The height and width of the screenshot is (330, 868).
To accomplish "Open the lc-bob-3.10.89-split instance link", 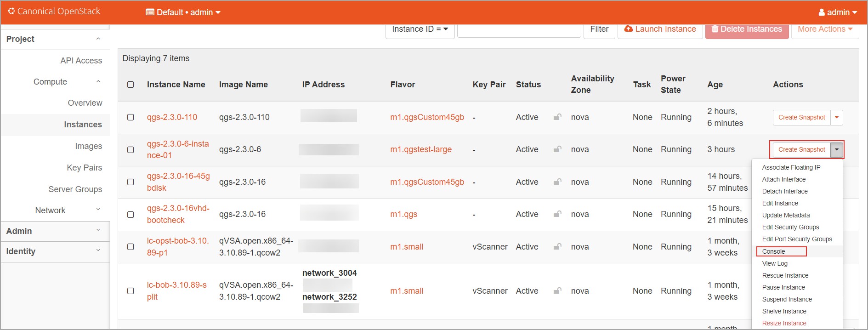I will point(177,291).
